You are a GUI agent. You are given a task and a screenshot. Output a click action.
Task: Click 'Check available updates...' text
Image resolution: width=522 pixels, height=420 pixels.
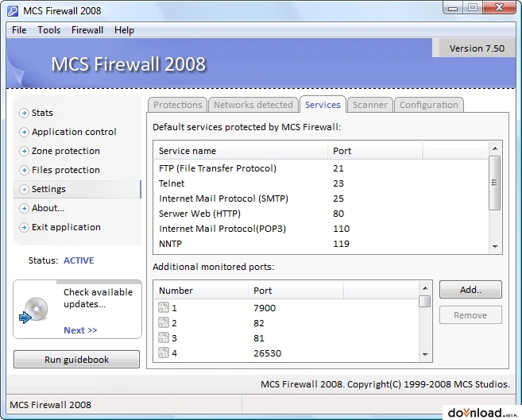coord(98,298)
